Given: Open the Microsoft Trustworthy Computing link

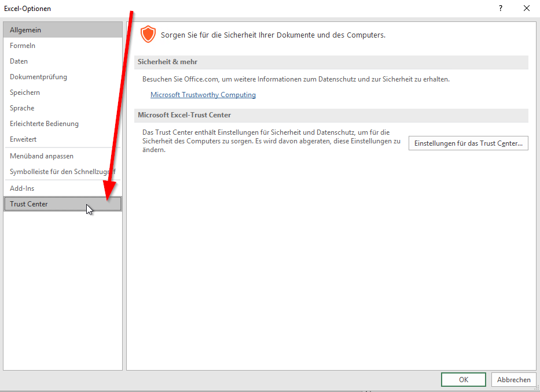Looking at the screenshot, I should click(x=203, y=95).
